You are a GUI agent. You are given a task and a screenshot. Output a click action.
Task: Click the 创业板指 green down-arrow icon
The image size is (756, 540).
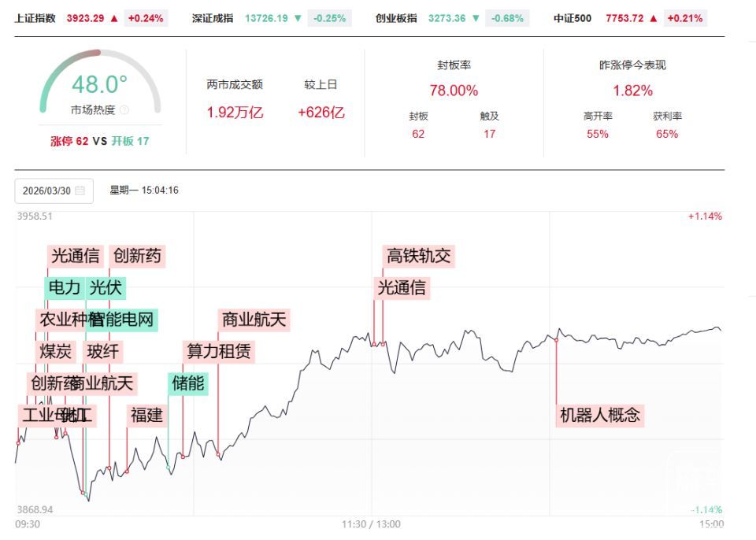point(476,18)
